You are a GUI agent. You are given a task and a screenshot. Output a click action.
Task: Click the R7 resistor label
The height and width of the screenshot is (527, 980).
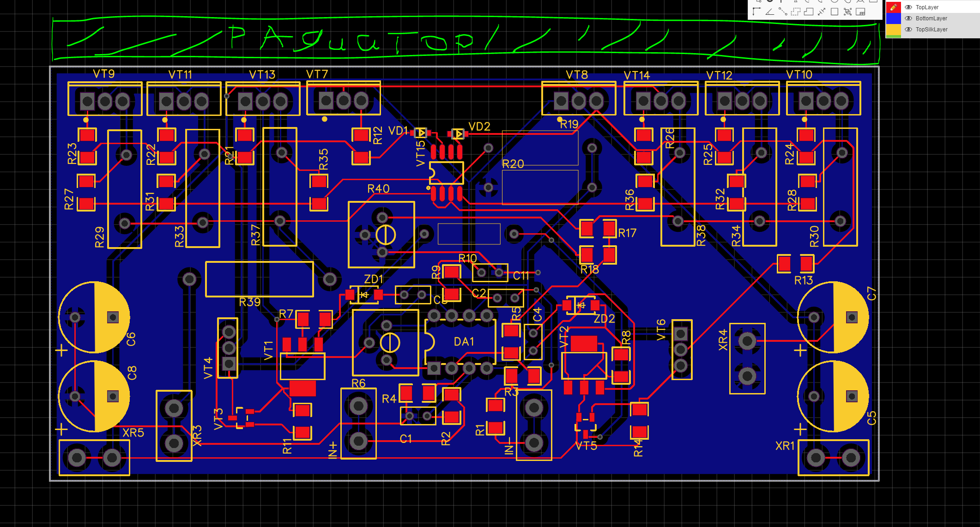pyautogui.click(x=286, y=314)
